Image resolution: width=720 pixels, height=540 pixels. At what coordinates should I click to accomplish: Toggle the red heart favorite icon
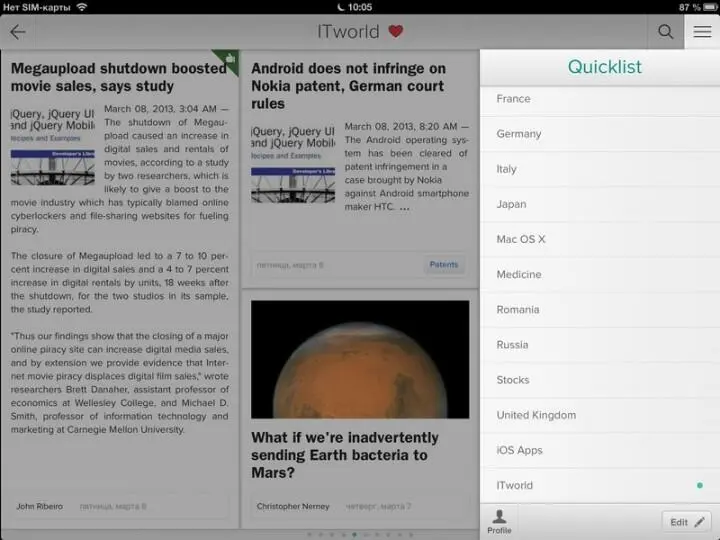tap(396, 31)
